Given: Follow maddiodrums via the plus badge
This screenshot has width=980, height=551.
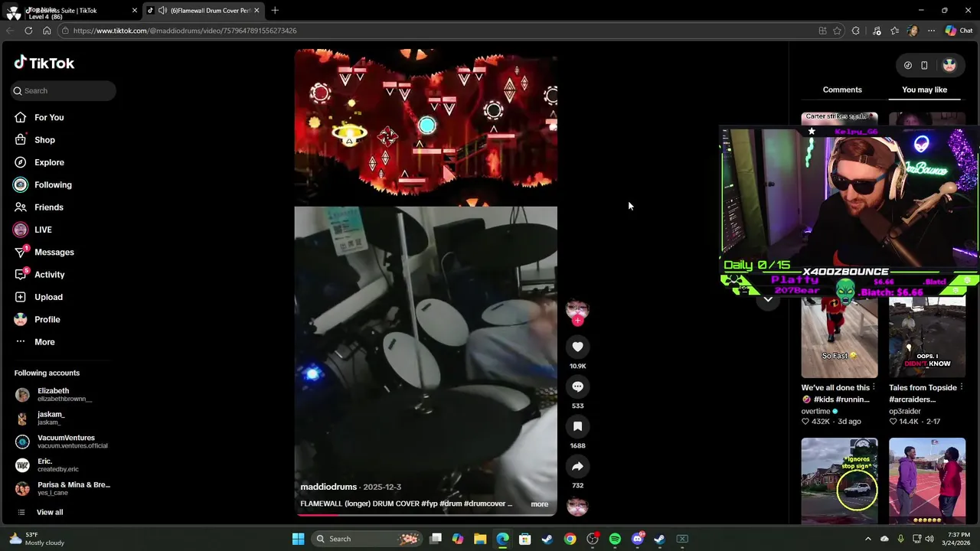Looking at the screenshot, I should coord(577,321).
